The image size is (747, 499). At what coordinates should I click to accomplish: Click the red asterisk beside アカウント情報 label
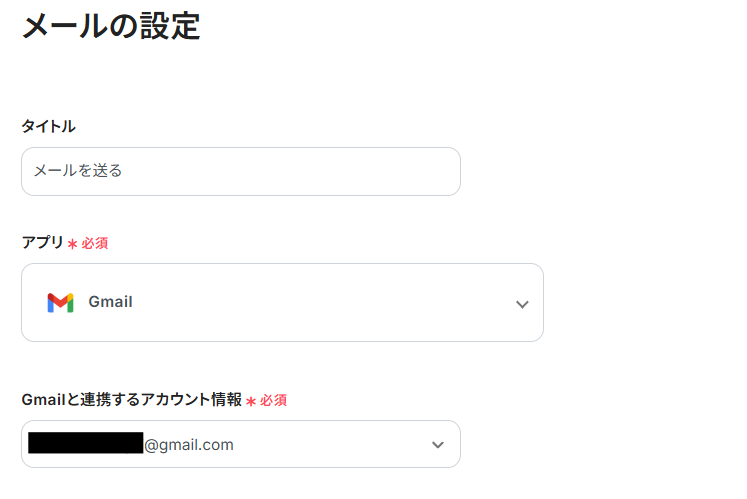(x=251, y=400)
